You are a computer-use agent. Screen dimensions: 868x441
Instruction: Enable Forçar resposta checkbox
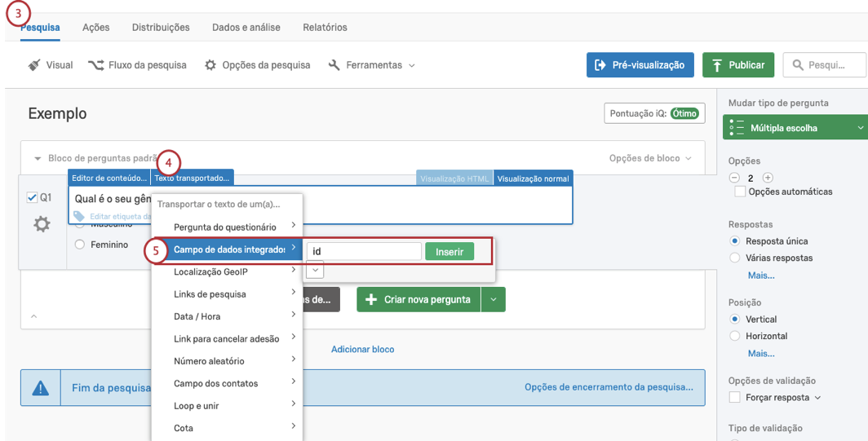coord(734,397)
